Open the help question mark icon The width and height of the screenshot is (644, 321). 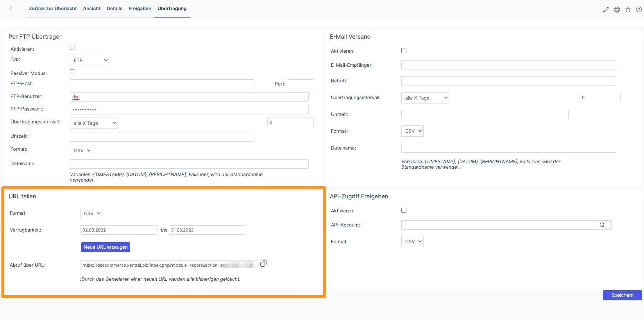(639, 9)
